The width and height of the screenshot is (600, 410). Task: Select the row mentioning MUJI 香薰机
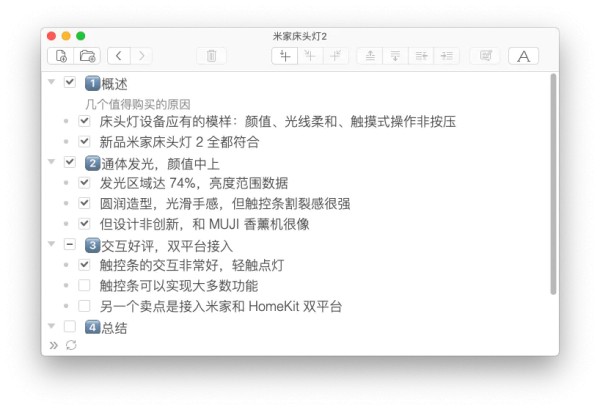204,224
